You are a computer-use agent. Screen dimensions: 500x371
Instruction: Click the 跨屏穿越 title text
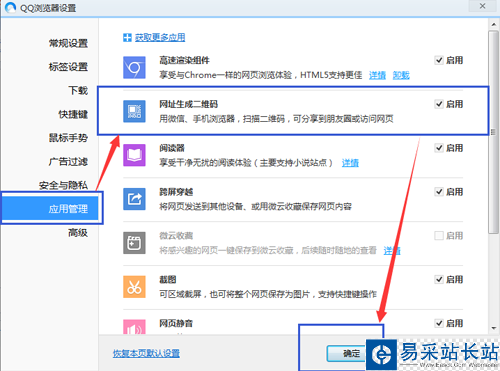tap(176, 192)
